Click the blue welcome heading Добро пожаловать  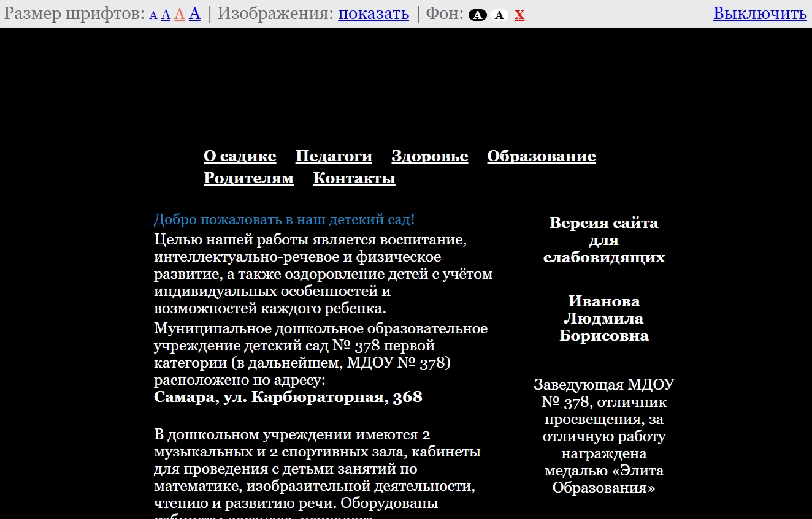click(x=284, y=219)
